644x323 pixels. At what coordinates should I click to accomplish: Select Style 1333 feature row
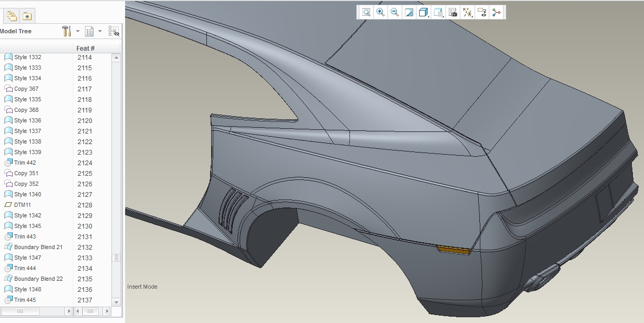22,68
